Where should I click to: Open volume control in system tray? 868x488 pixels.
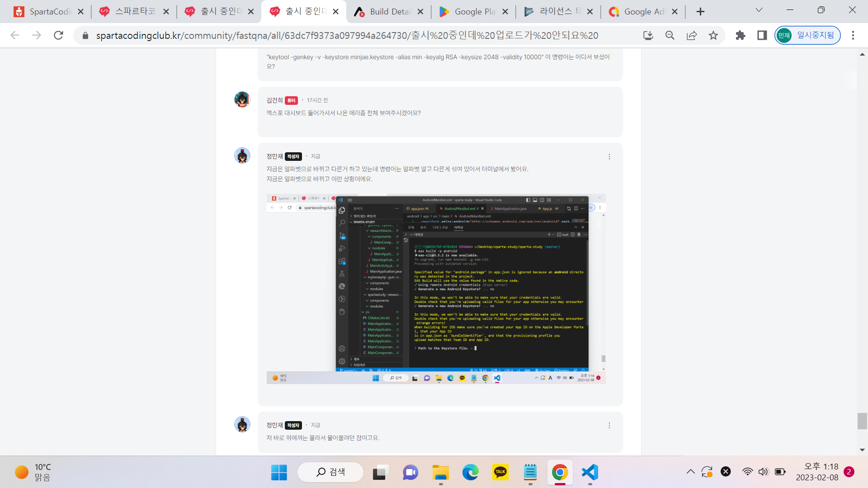(x=764, y=472)
